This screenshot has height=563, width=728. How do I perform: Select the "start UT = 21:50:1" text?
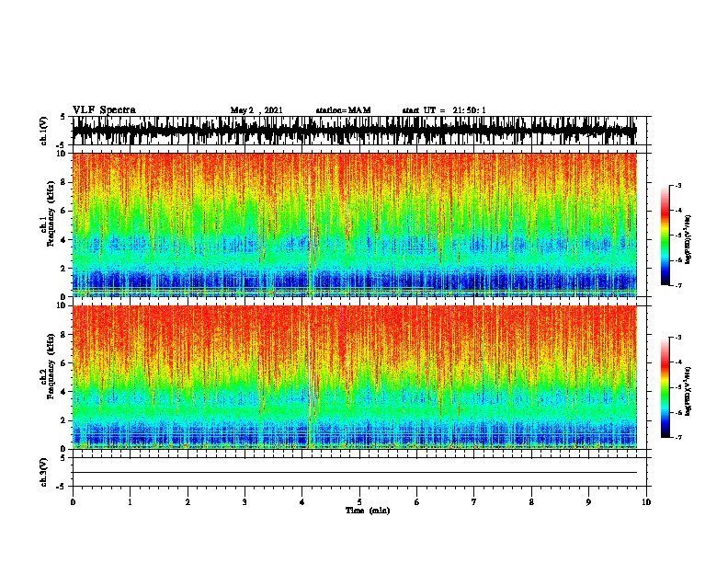pyautogui.click(x=444, y=110)
